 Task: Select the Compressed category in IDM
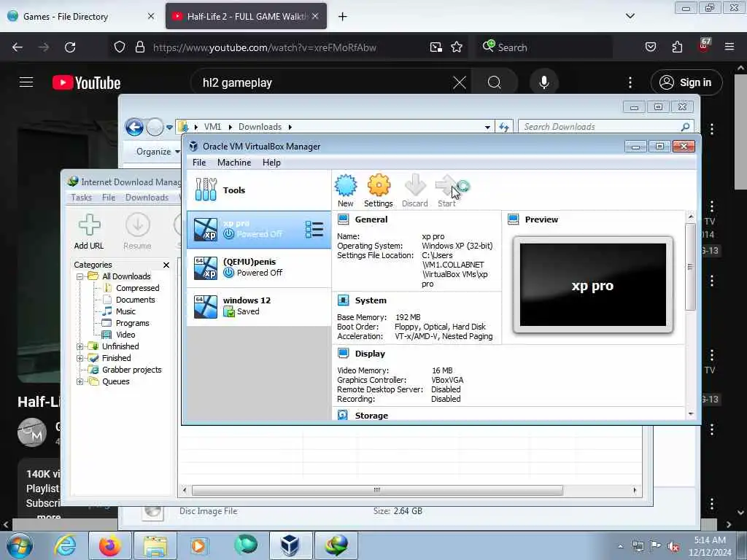138,288
